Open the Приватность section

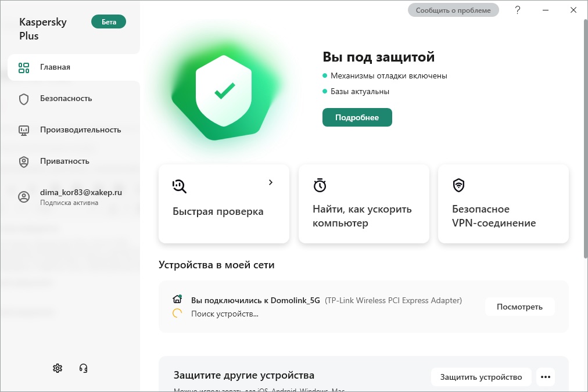click(x=73, y=161)
